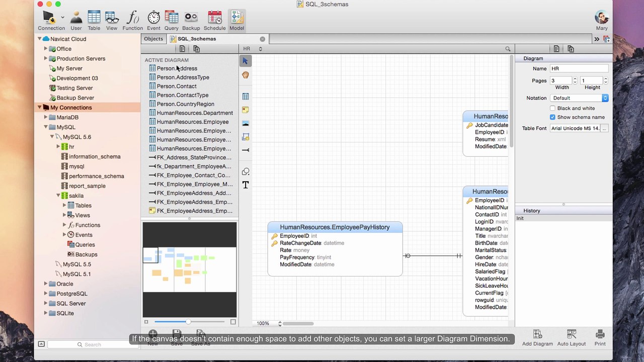Open the View toolbar button
This screenshot has width=644, height=362.
112,21
